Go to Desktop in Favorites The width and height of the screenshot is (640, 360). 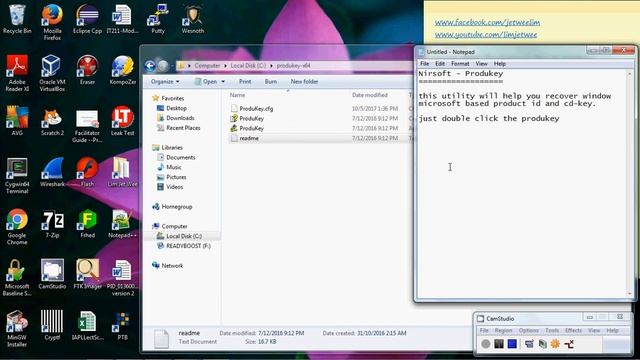[x=176, y=108]
